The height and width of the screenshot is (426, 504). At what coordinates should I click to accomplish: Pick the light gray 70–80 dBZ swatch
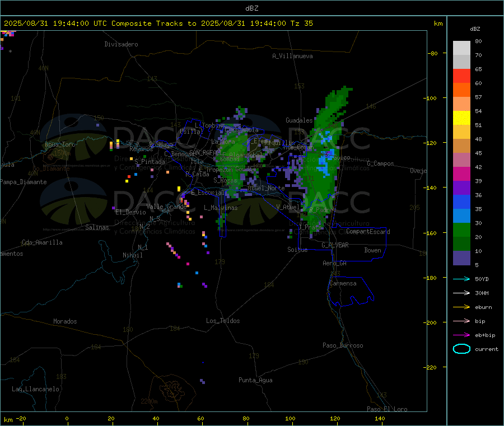point(461,48)
